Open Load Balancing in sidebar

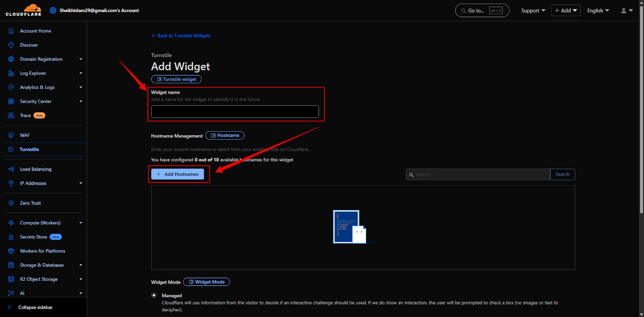tap(36, 169)
